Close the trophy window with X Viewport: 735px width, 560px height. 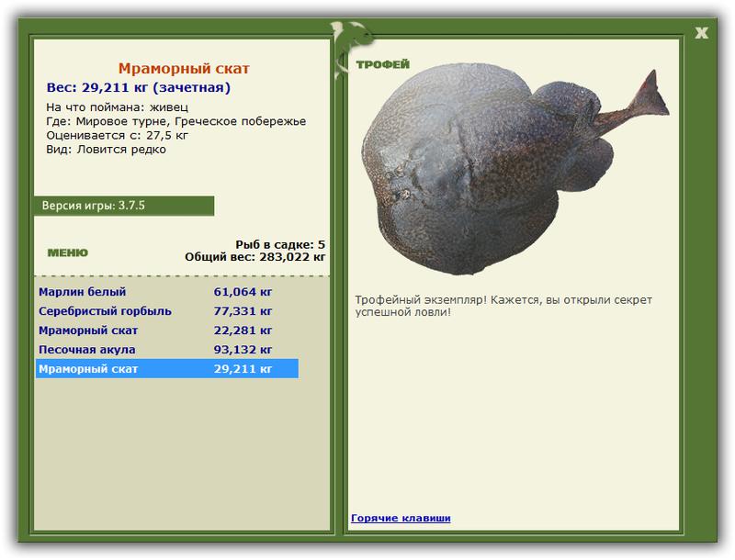[701, 33]
